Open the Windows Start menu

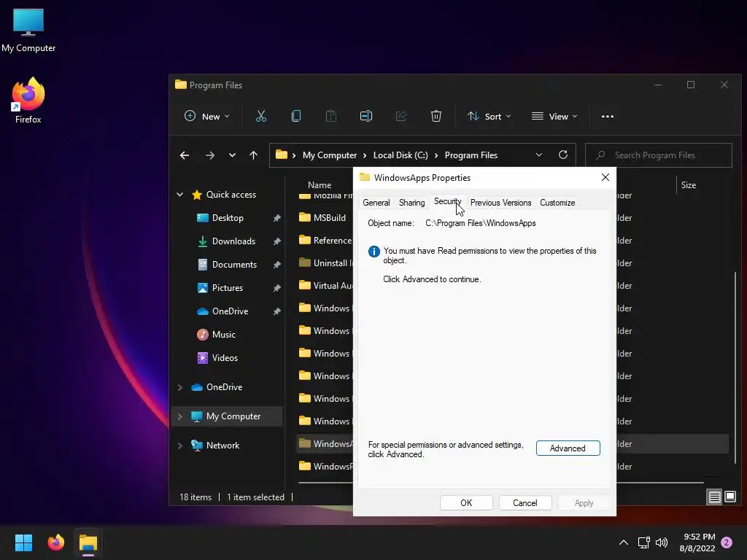pos(23,542)
